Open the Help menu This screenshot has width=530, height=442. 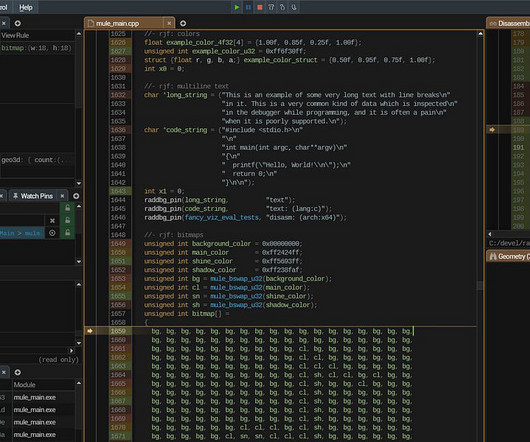click(26, 7)
